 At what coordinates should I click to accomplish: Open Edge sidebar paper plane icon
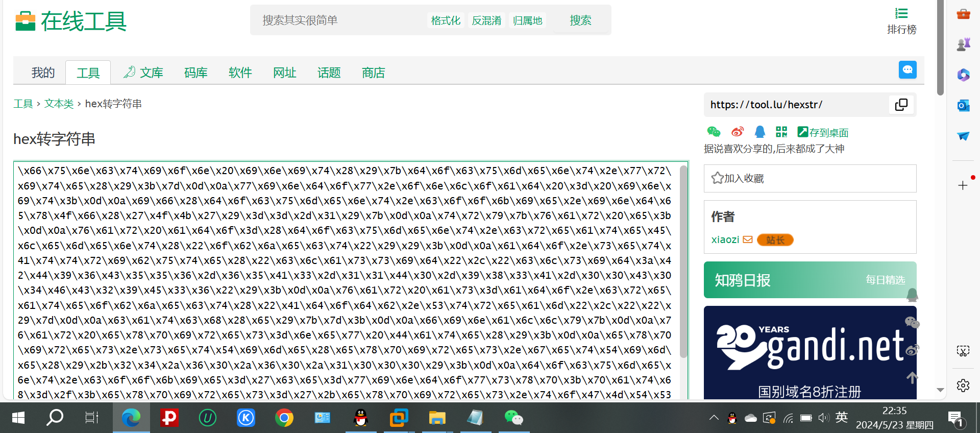tap(963, 136)
